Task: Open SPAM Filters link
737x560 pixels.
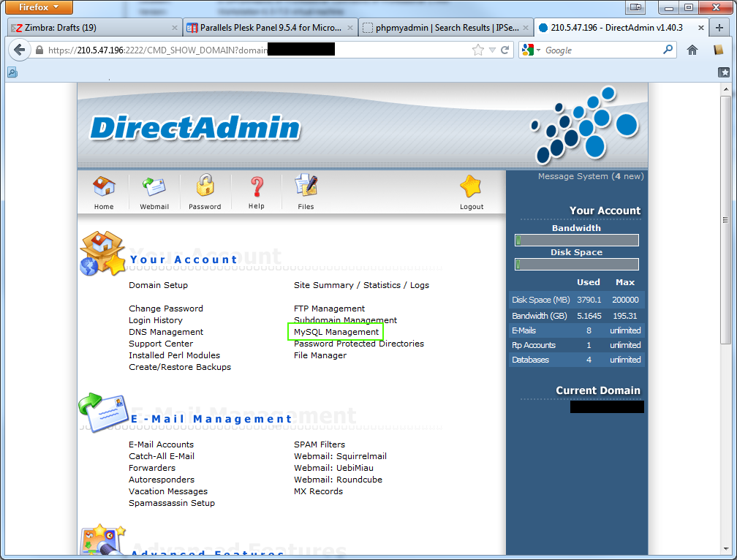Action: click(319, 444)
